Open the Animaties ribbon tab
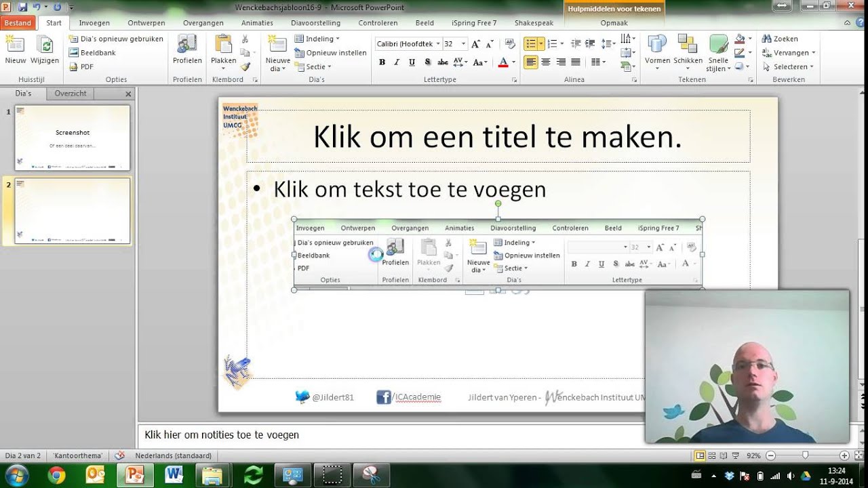The height and width of the screenshot is (488, 868). click(x=257, y=22)
